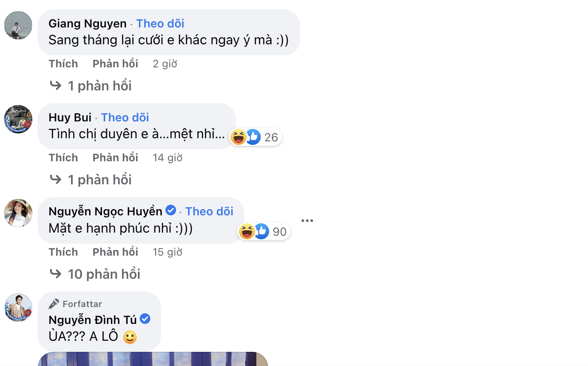The width and height of the screenshot is (588, 366).
Task: Open the three-dot options menu on Huyền's comment
Action: point(307,220)
